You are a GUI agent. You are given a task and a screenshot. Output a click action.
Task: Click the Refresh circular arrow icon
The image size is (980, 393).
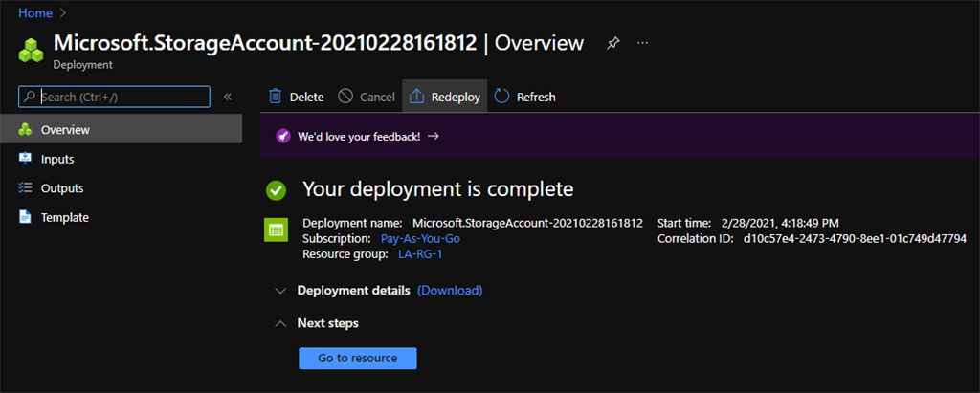click(x=502, y=97)
